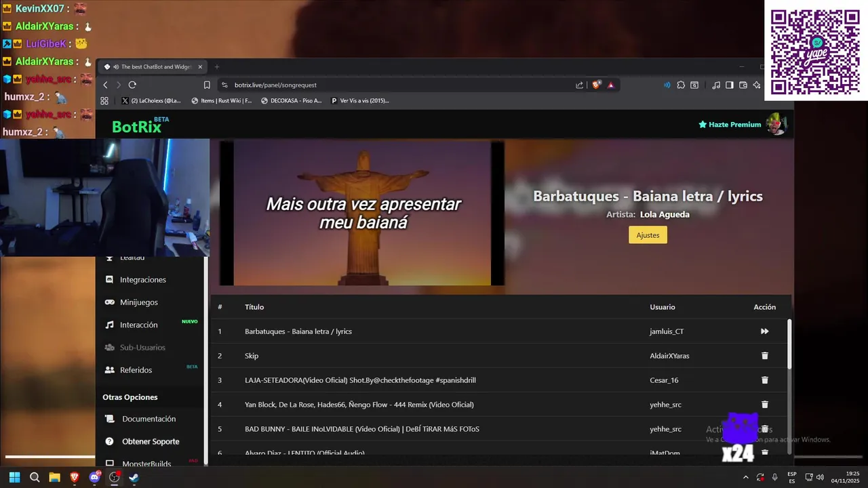The image size is (868, 488).
Task: Open Ajustes button for the song player
Action: pos(648,235)
